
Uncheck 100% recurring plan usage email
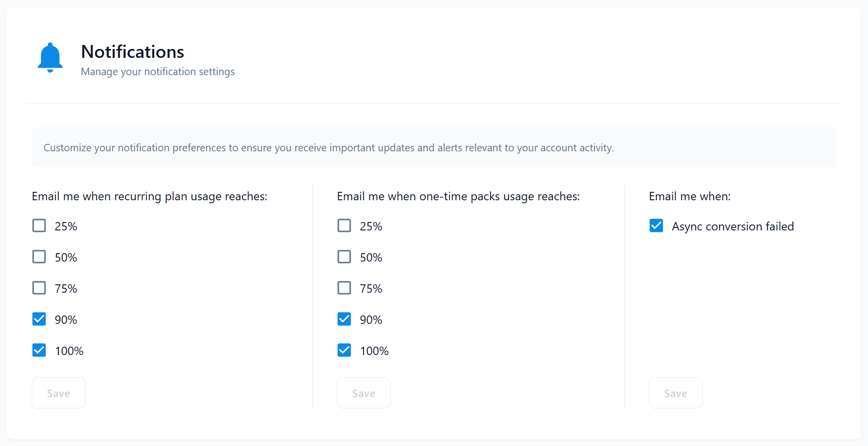39,351
